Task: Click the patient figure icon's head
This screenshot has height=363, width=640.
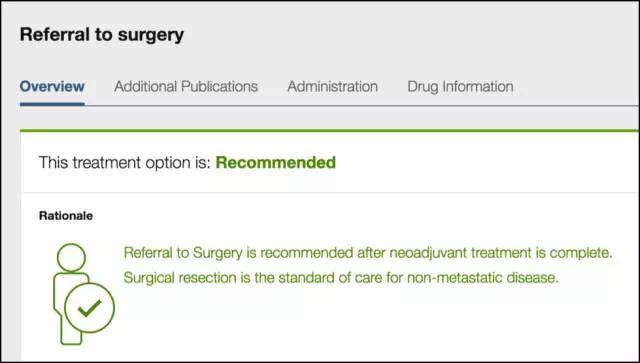Action: pyautogui.click(x=71, y=258)
